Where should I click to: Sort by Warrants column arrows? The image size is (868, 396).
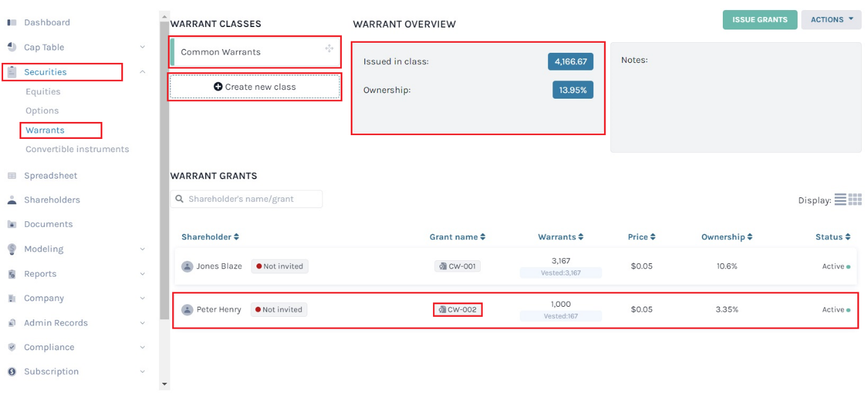[x=581, y=237]
